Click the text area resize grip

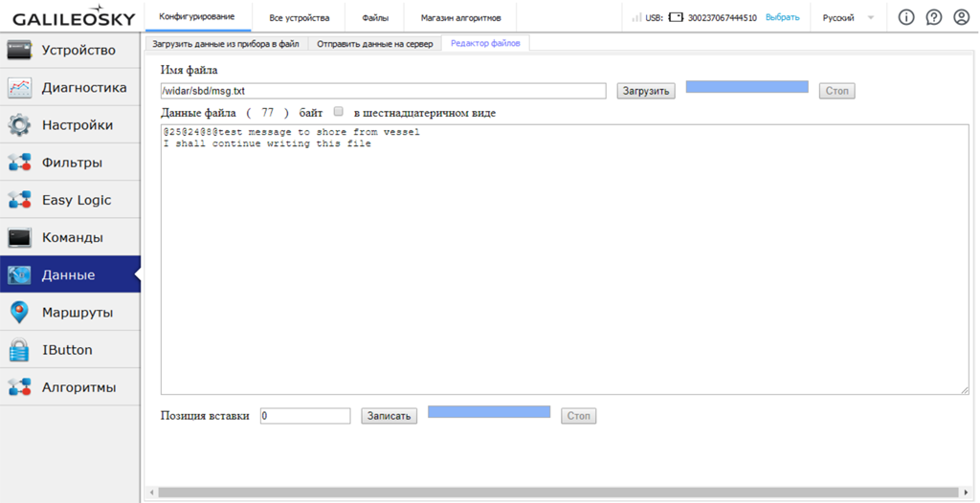click(x=965, y=390)
